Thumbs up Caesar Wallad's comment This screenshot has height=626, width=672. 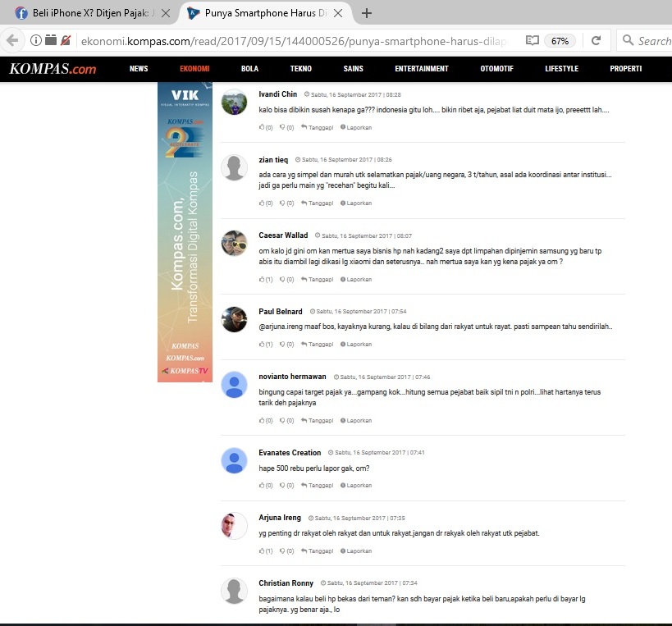click(263, 279)
